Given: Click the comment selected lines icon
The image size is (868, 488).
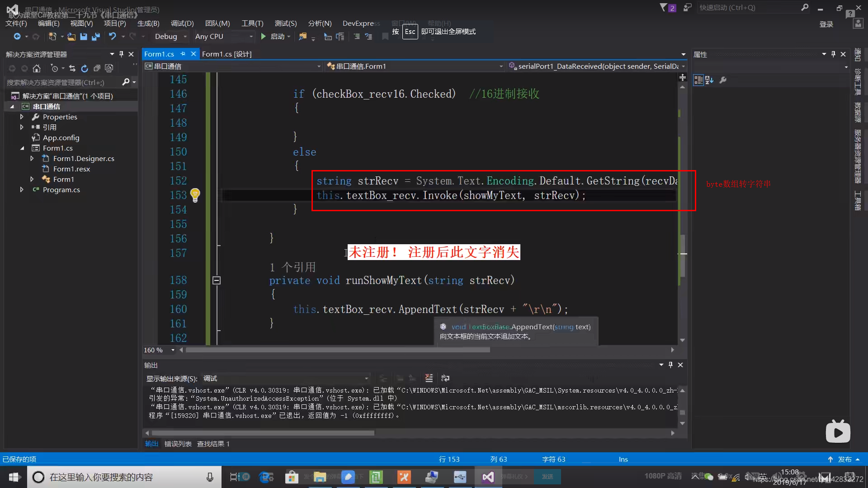Looking at the screenshot, I should [x=357, y=36].
